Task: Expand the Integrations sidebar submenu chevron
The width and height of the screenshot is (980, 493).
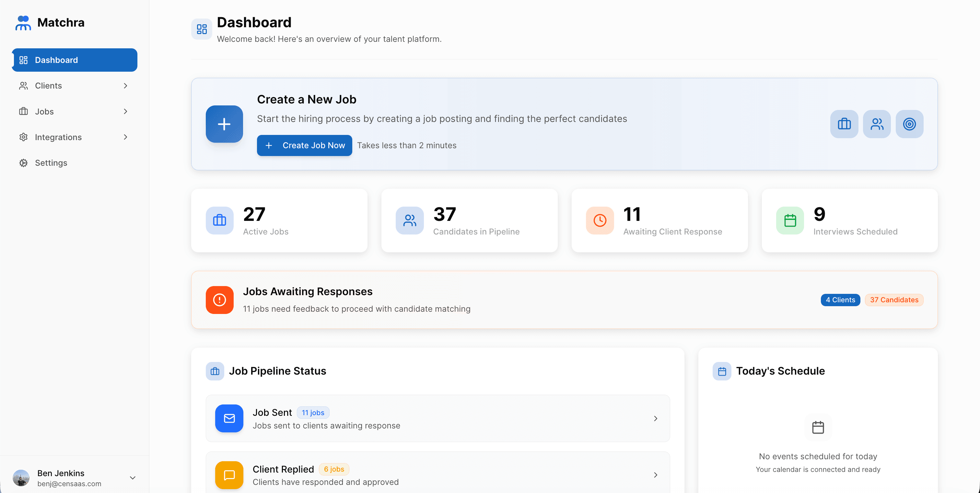Action: [x=125, y=137]
